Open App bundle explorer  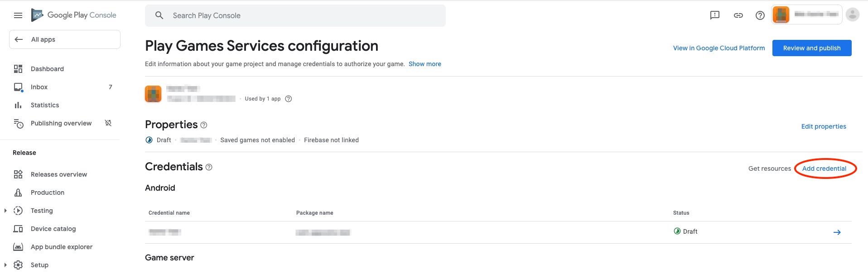pos(62,247)
